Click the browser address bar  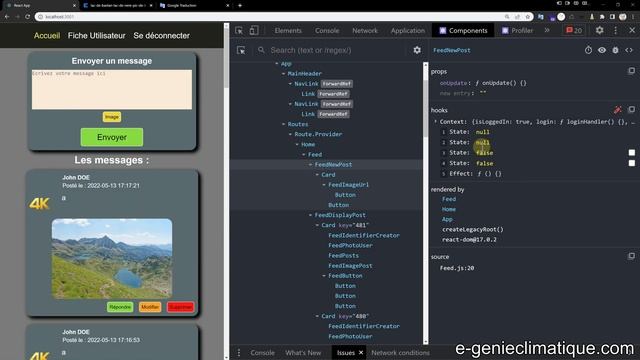point(269,17)
